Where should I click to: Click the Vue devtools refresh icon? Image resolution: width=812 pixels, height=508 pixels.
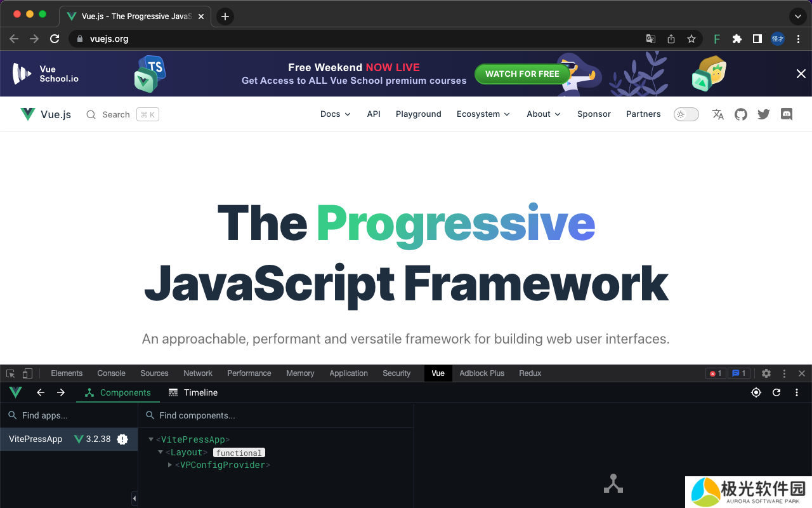point(776,392)
